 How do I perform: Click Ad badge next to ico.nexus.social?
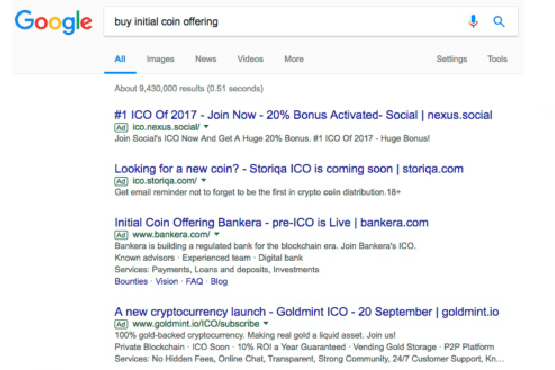121,127
